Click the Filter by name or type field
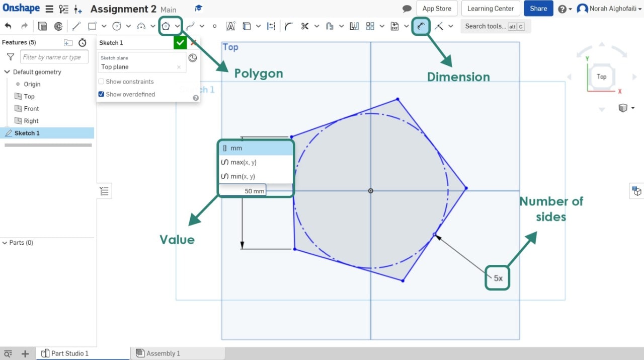 pos(54,57)
